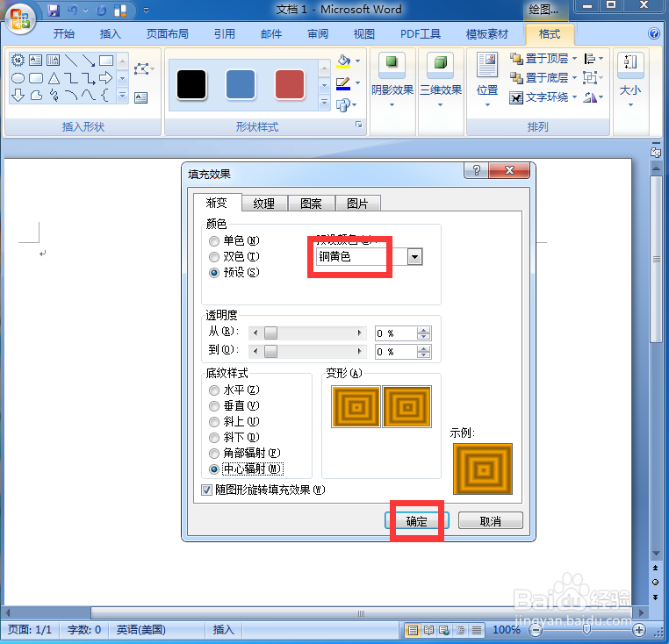
Task: Click the blue shape style swatch
Action: pos(241,84)
